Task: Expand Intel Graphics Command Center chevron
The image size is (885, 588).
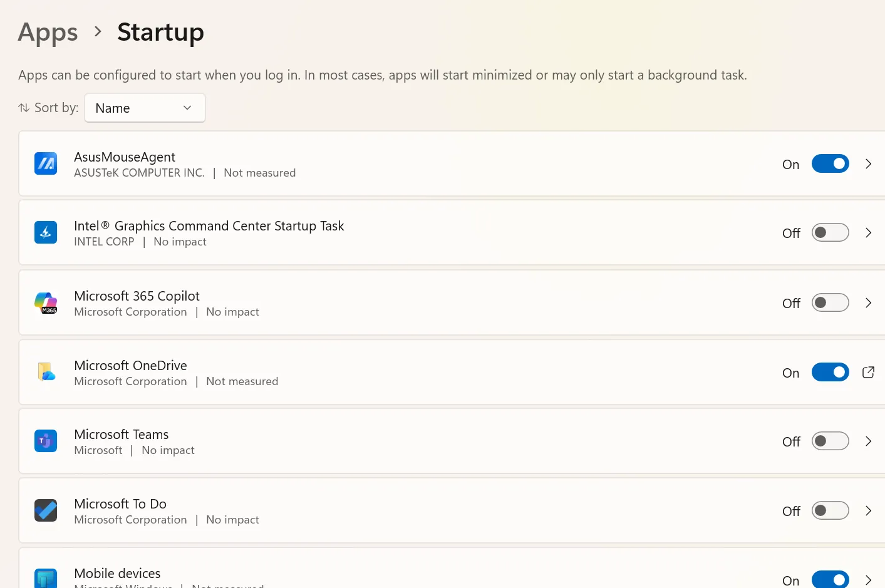Action: click(868, 232)
